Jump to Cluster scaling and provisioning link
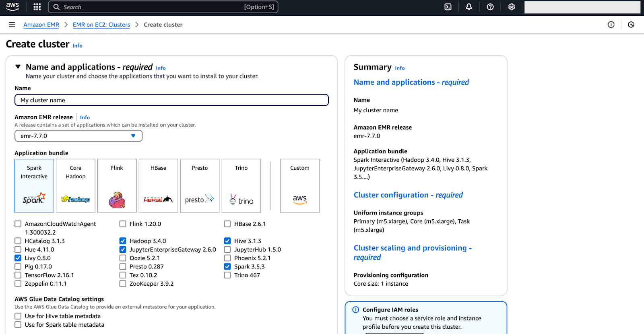The image size is (644, 334). tap(413, 252)
